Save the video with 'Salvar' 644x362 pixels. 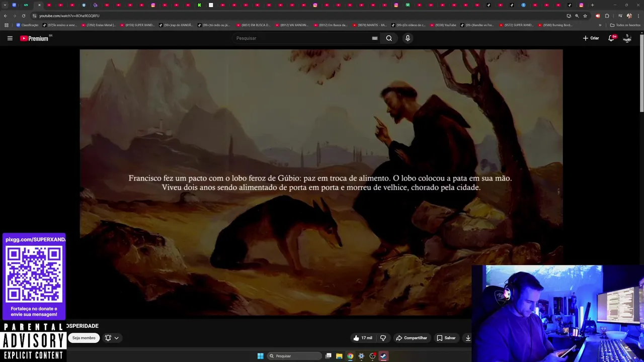pyautogui.click(x=446, y=338)
